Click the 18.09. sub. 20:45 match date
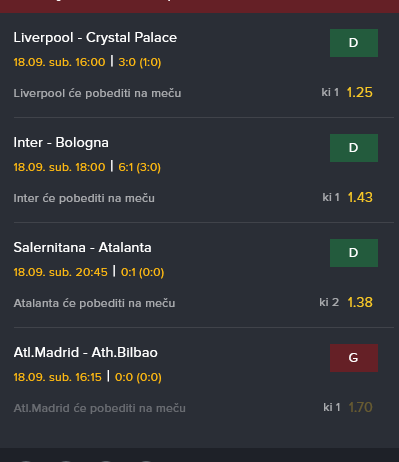The image size is (399, 462). [61, 272]
